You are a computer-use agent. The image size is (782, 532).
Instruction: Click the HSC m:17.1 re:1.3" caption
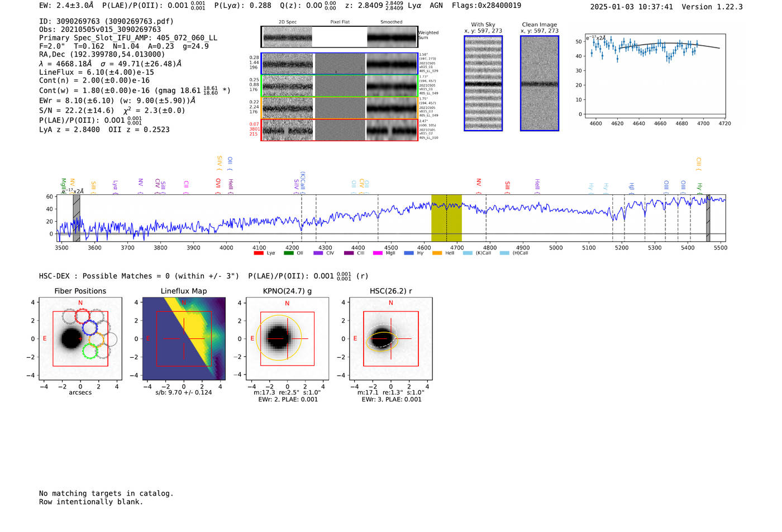click(391, 392)
